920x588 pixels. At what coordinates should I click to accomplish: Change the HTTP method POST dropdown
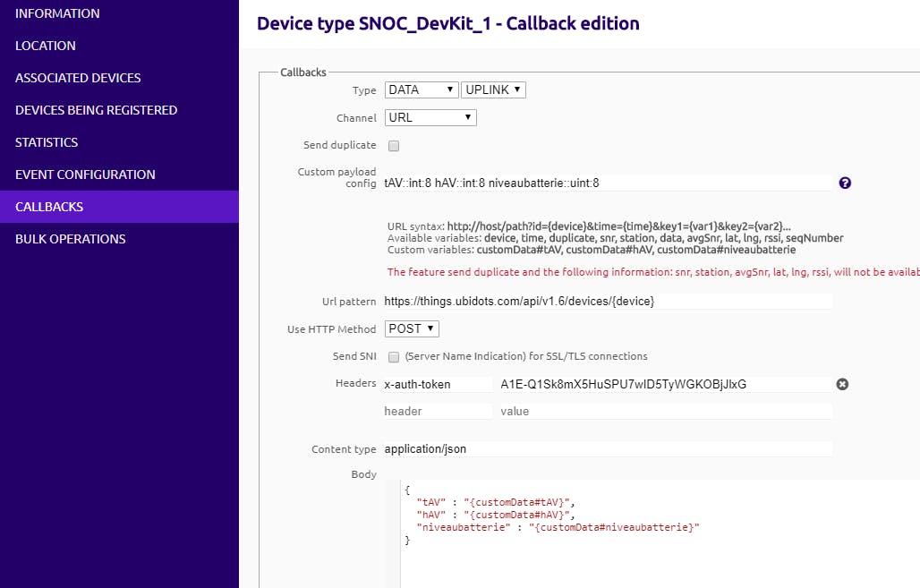(412, 328)
